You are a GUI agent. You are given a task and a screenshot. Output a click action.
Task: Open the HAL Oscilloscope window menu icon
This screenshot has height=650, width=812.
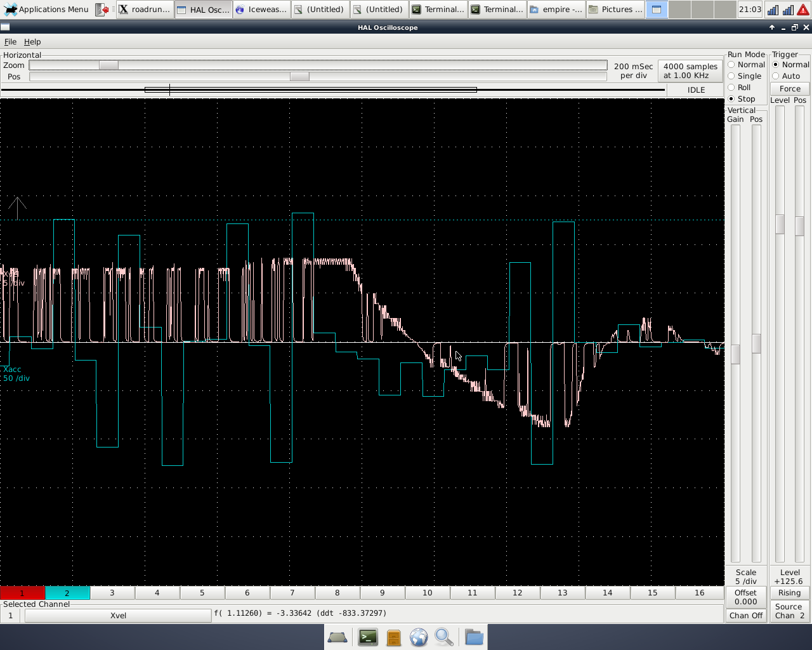click(5, 27)
